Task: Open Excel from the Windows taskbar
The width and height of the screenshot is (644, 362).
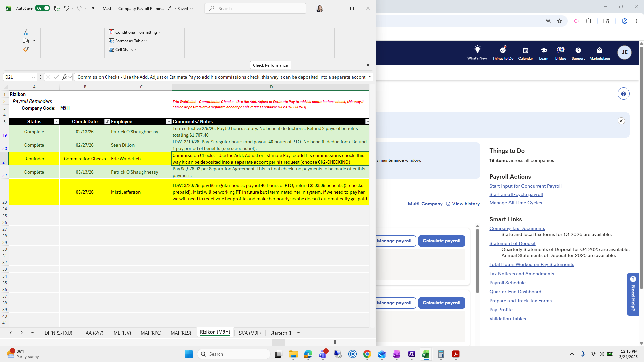Action: coord(426,354)
